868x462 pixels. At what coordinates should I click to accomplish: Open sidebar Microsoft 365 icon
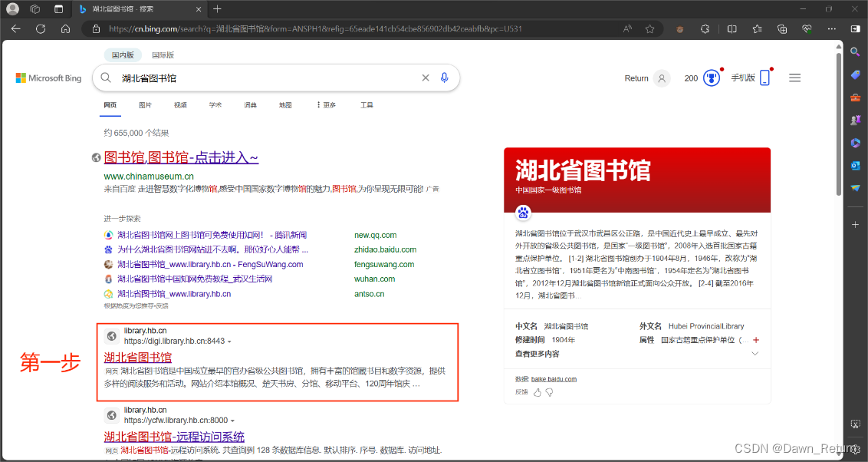855,143
